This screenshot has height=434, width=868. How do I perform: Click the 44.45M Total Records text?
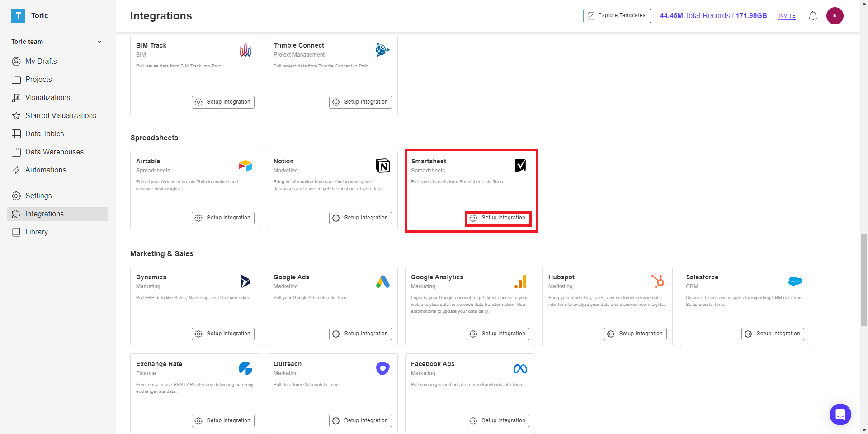pos(713,16)
